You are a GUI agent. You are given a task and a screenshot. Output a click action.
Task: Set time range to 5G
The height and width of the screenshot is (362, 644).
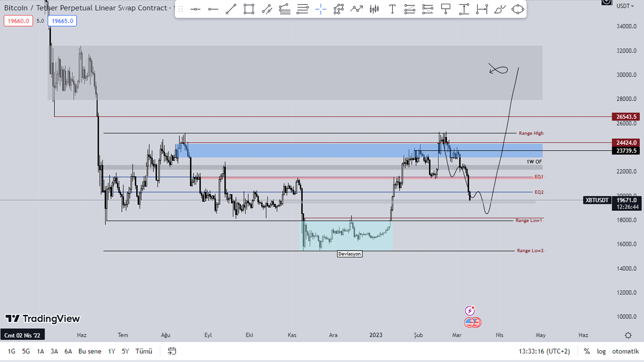pos(26,351)
